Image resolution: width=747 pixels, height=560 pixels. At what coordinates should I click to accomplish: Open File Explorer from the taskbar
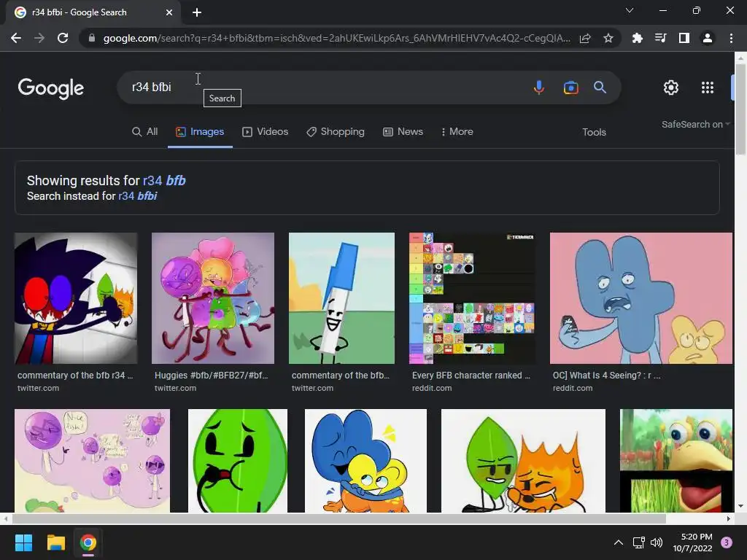click(55, 542)
